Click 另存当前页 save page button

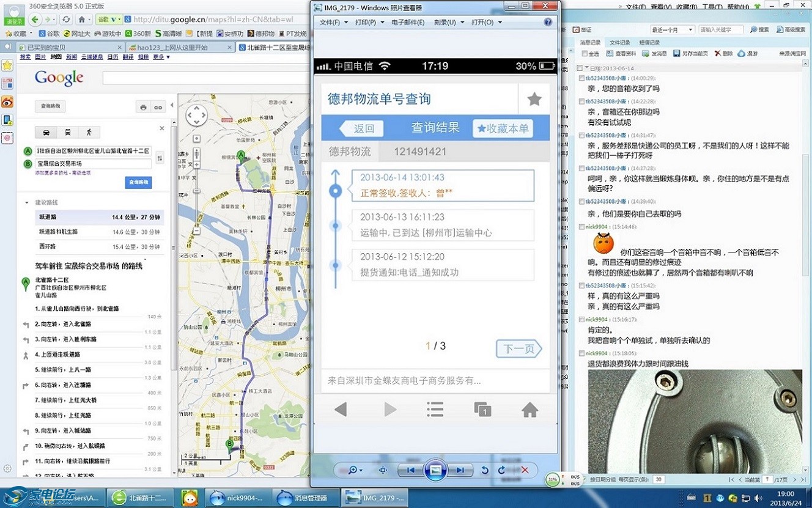(x=692, y=54)
